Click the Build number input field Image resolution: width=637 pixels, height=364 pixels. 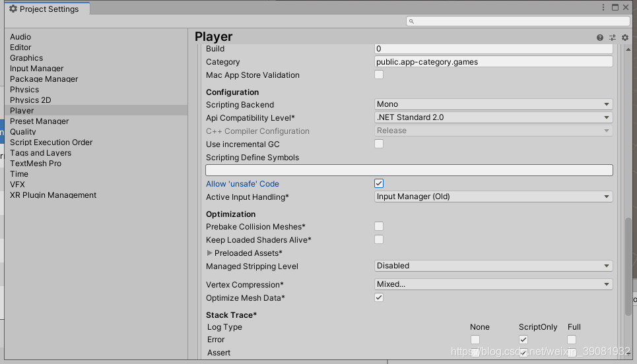click(x=493, y=49)
